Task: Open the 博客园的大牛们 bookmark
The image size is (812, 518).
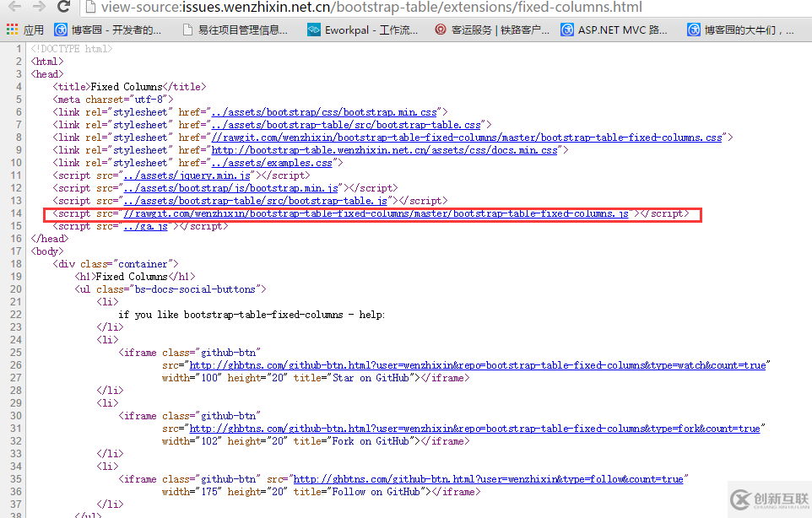Action: coord(740,30)
